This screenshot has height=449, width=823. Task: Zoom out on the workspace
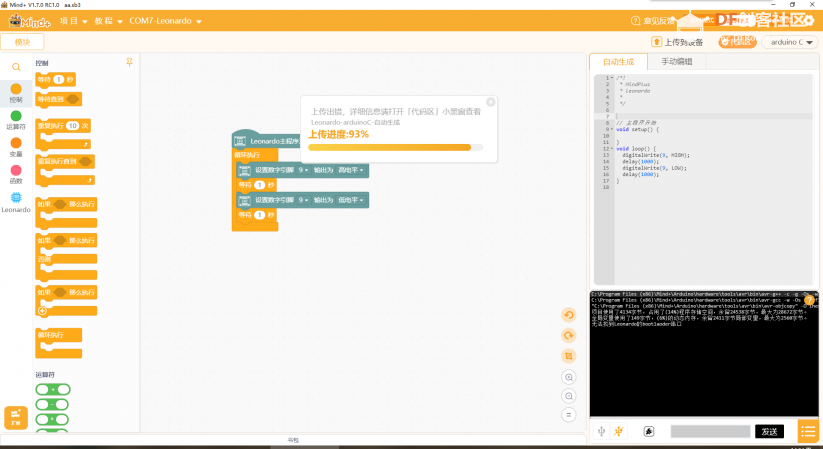(x=568, y=396)
